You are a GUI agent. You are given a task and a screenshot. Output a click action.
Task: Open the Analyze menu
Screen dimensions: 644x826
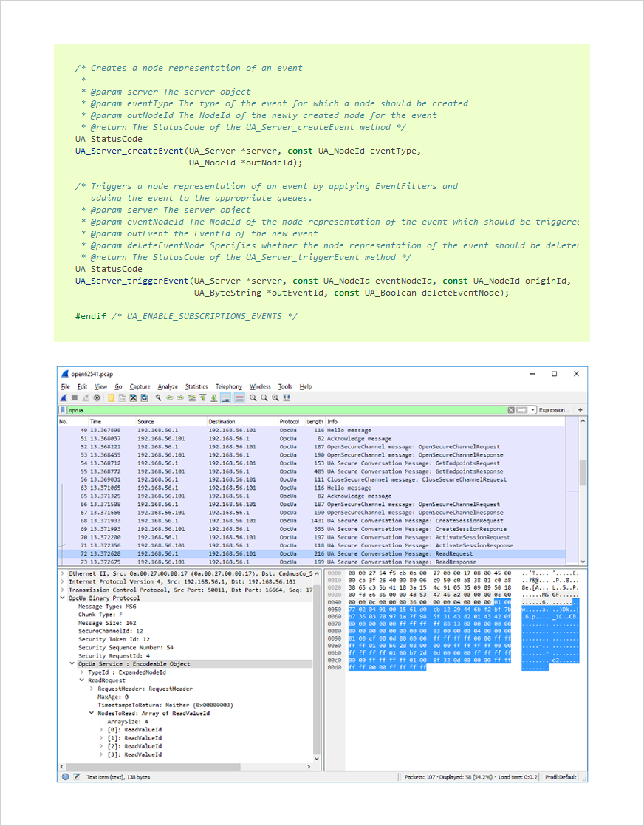click(168, 386)
